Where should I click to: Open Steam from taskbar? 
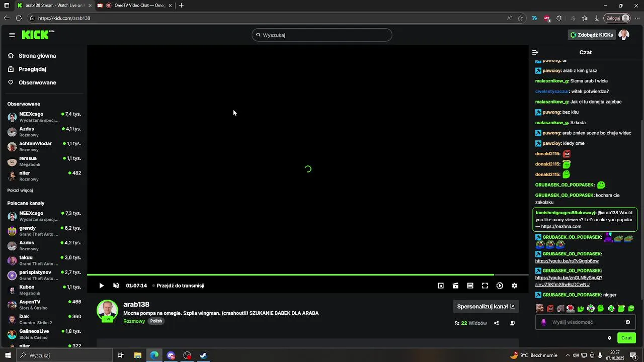point(203,355)
